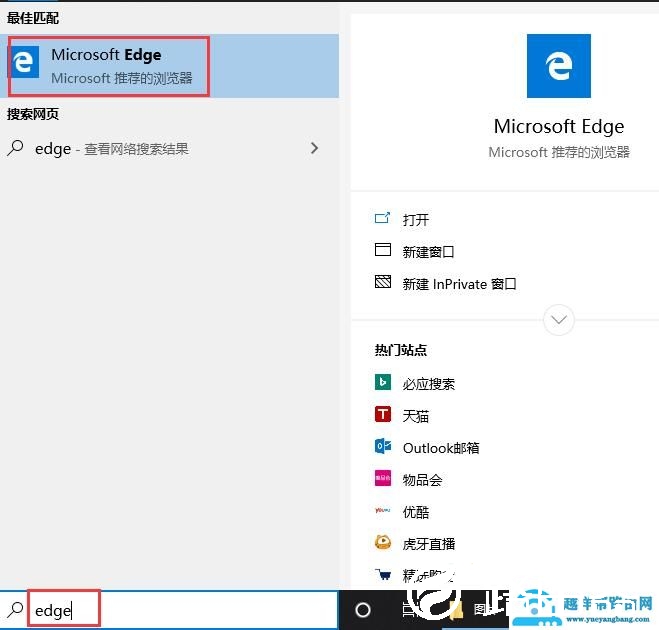The height and width of the screenshot is (630, 659).
Task: Click the shopping cart site icon
Action: click(x=382, y=574)
